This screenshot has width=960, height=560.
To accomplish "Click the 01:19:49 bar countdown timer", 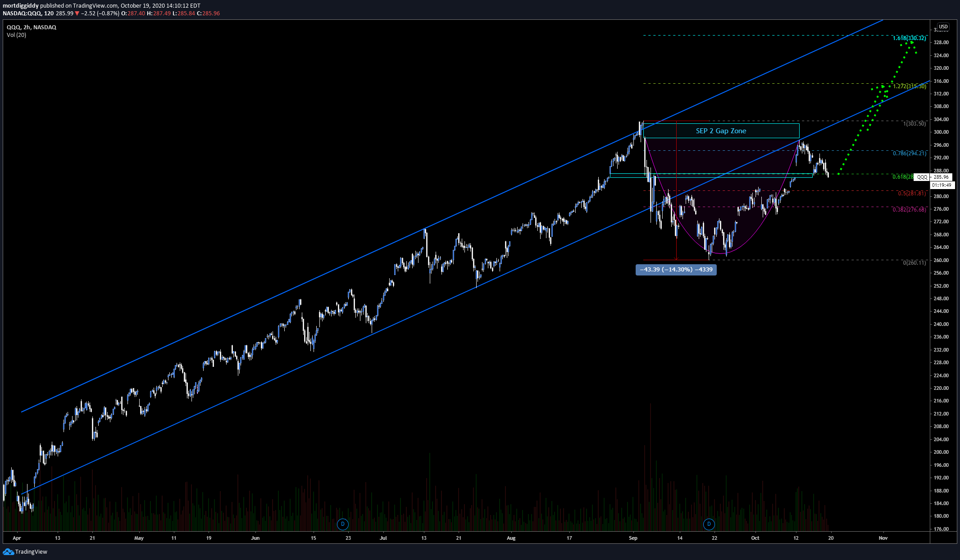I will click(x=942, y=185).
